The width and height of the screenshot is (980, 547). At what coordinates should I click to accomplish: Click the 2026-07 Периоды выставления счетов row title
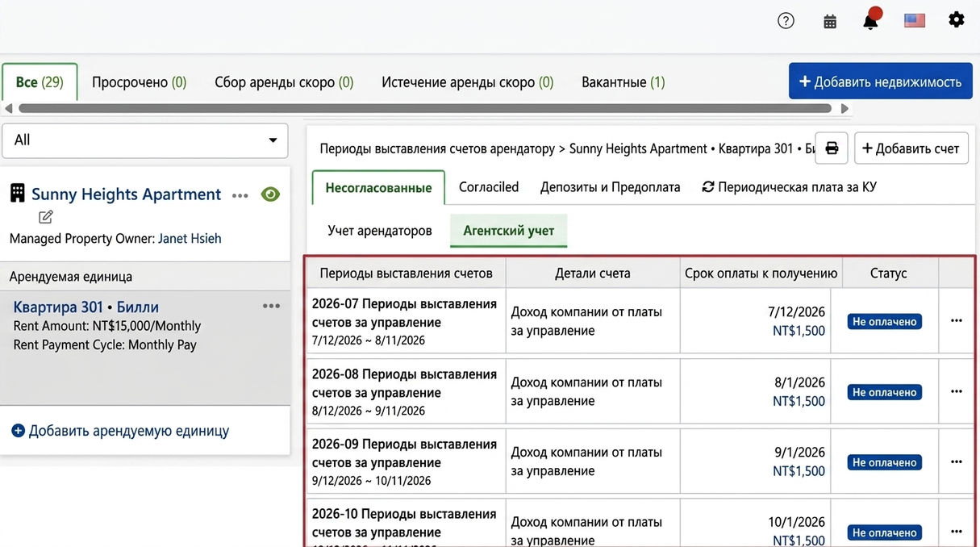click(404, 313)
